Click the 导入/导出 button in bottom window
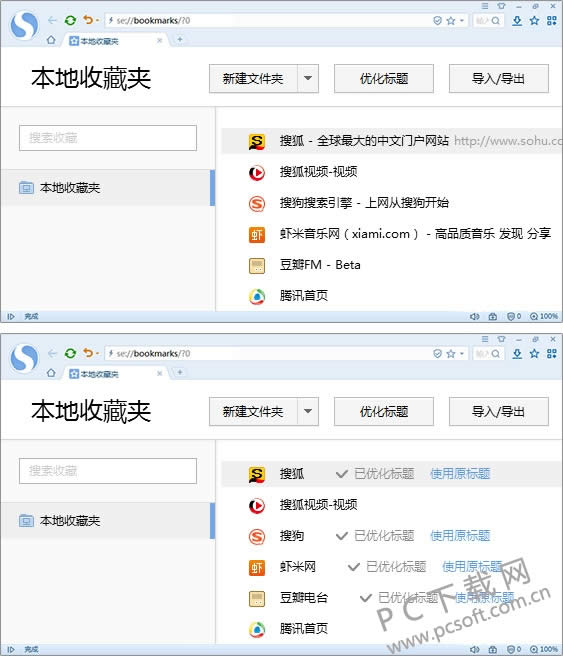Screen dimensions: 563x656 (498, 411)
